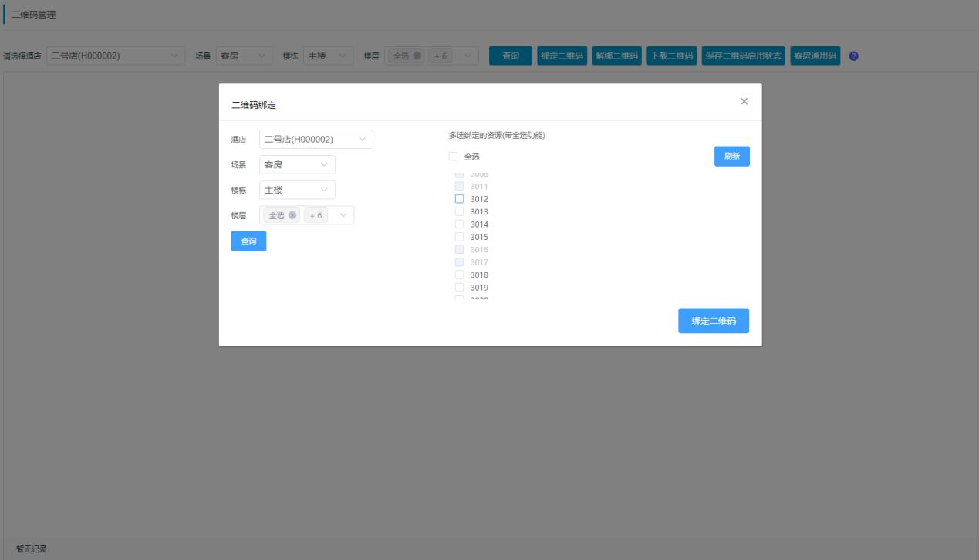Click the chevron arrow of the dialog's 酒店 selector

(x=363, y=139)
